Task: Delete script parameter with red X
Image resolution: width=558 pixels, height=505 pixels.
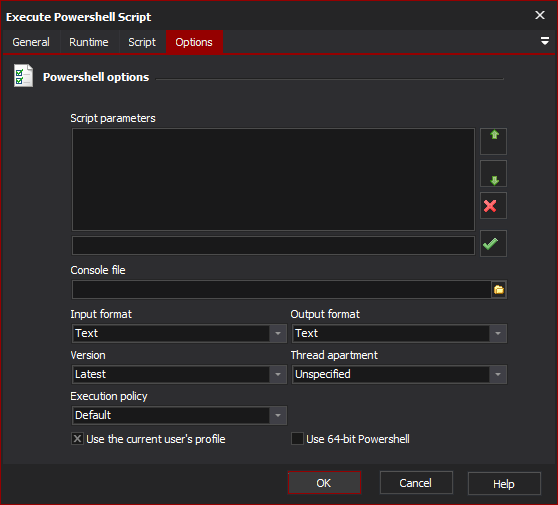Action: 493,206
